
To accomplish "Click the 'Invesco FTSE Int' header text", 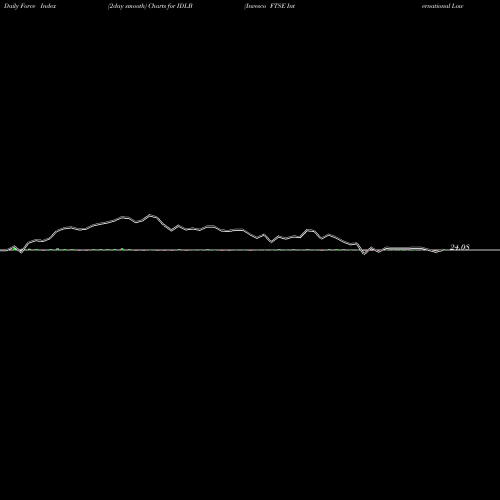I will [269, 6].
